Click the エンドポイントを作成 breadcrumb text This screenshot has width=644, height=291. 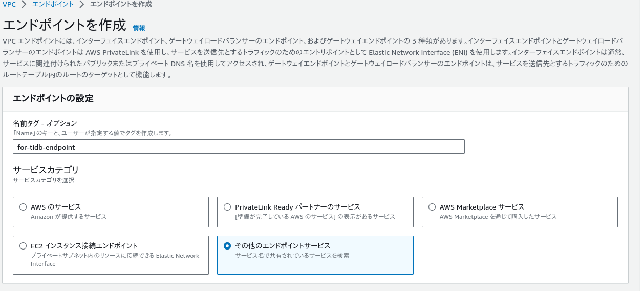[121, 4]
